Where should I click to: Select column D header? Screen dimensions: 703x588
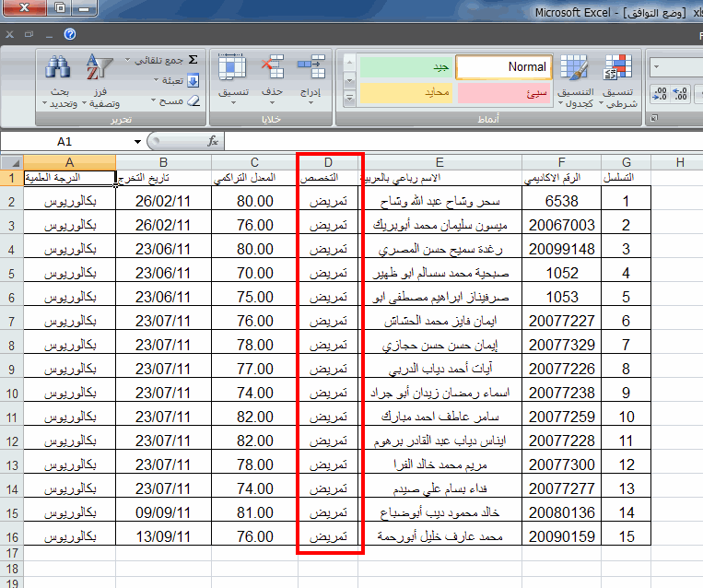[x=328, y=162]
